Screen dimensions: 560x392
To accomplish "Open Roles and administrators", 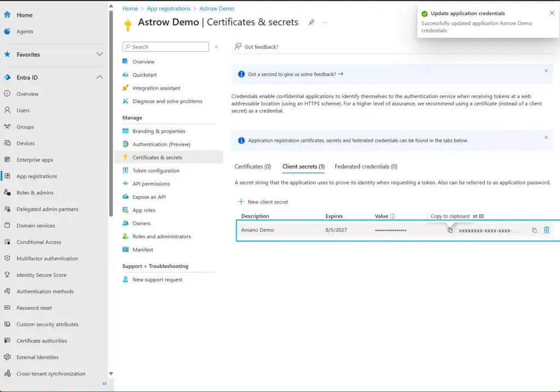I will [161, 236].
